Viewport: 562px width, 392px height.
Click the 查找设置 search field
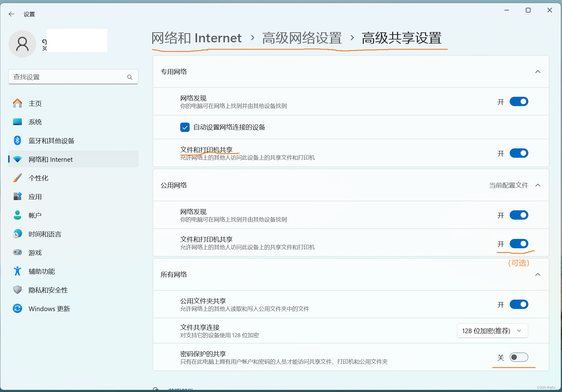tap(73, 77)
